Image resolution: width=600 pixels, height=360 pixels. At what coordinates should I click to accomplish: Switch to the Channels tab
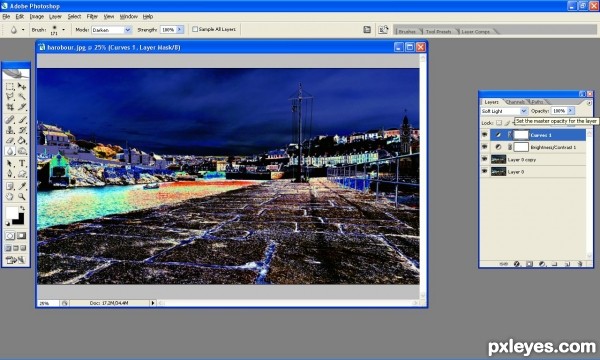[515, 102]
